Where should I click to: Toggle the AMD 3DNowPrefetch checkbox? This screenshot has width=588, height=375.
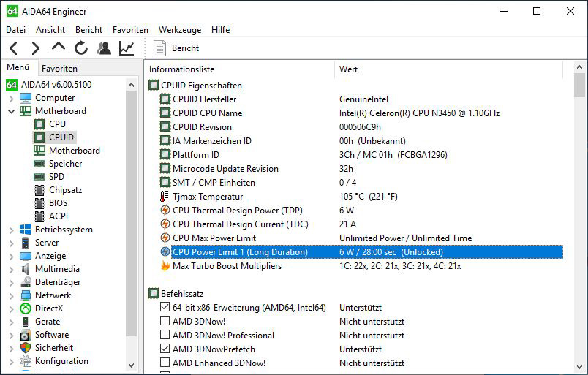(165, 349)
